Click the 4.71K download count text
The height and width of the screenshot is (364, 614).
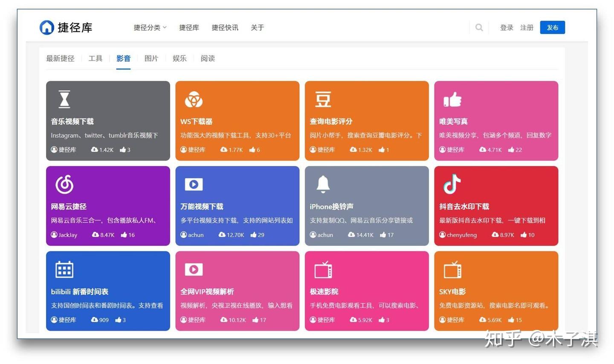[495, 150]
